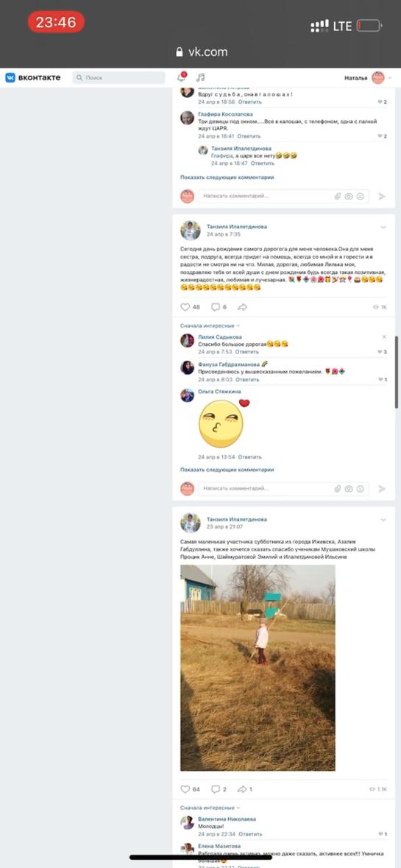Screen dimensions: 401x868
Task: Send comment arrow in first comment box
Action: pos(382,196)
